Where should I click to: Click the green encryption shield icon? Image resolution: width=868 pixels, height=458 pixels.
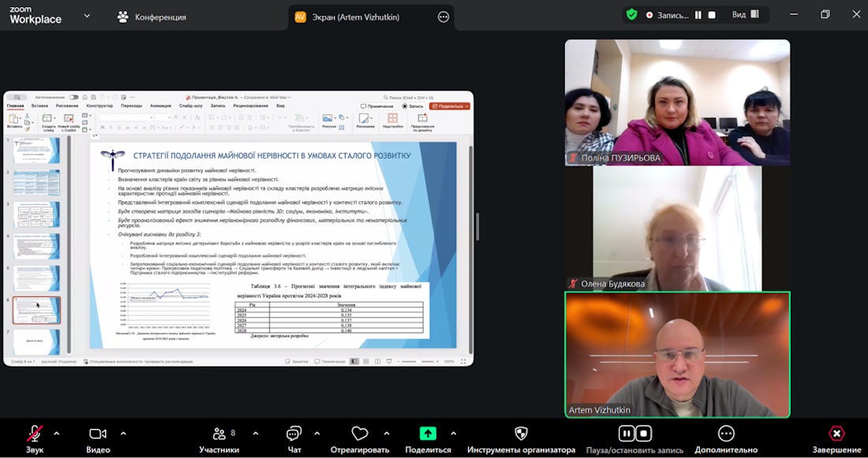tap(631, 14)
